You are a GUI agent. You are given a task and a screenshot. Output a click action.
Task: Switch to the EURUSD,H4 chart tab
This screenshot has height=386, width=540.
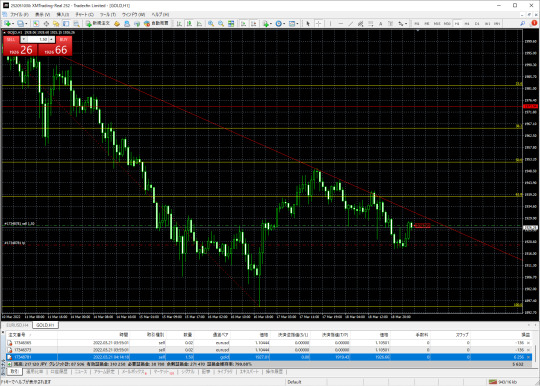pos(17,325)
